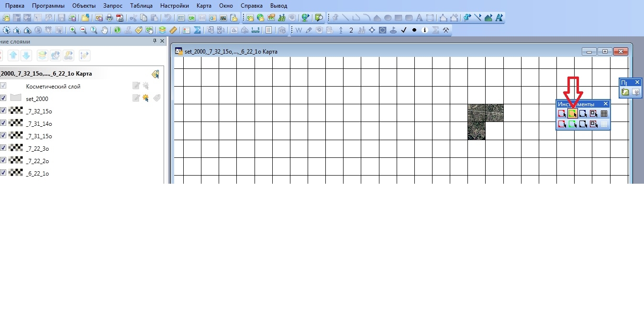This screenshot has height=310, width=644.
Task: Open the Таблица menu
Action: (x=141, y=6)
